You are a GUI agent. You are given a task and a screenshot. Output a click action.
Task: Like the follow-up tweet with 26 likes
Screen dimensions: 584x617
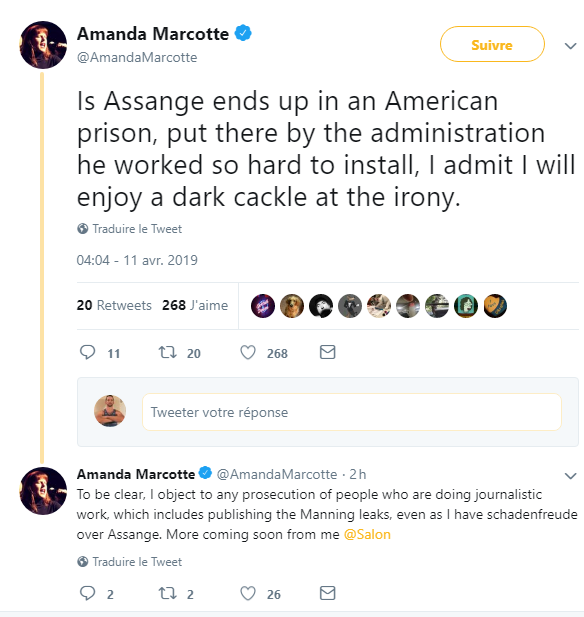(248, 593)
